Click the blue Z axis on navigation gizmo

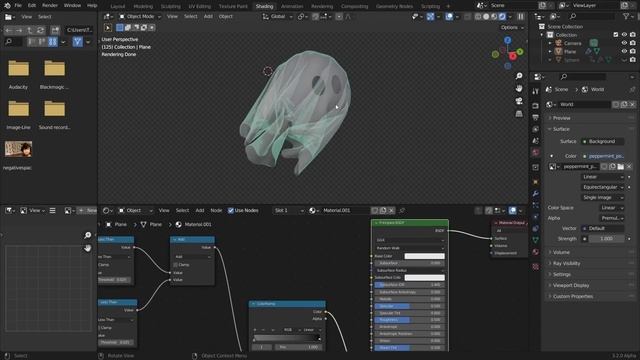pos(507,40)
